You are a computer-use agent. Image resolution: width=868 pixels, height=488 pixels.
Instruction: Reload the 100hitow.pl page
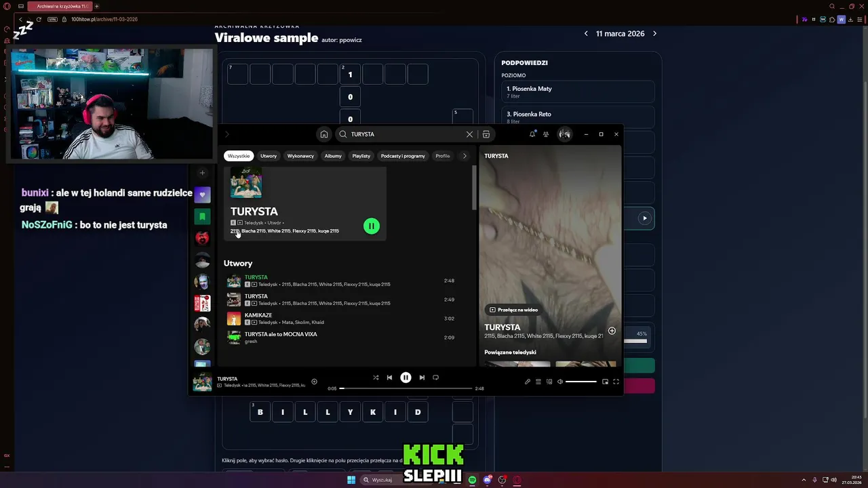[x=39, y=19]
